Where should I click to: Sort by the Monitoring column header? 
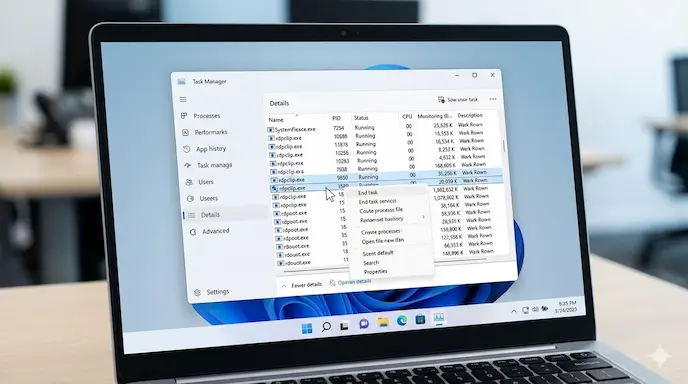[434, 116]
